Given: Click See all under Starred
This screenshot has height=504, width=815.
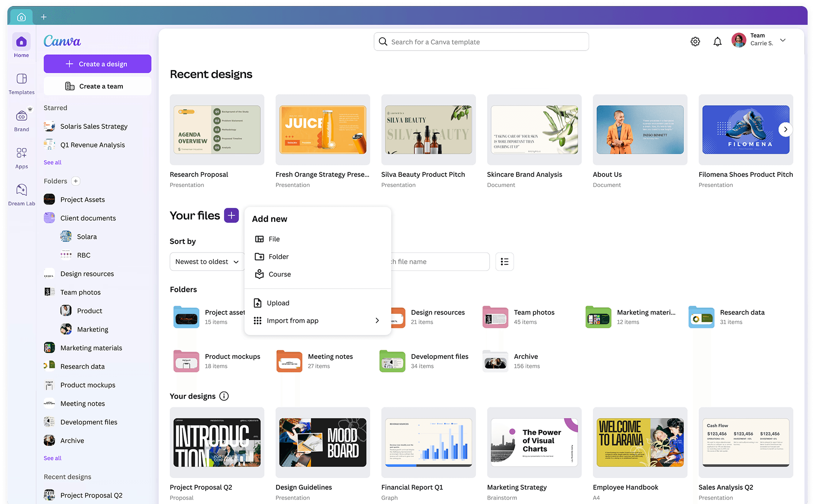Looking at the screenshot, I should (x=52, y=162).
